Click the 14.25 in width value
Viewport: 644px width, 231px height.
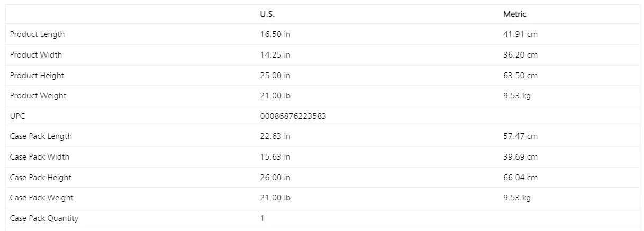point(275,55)
